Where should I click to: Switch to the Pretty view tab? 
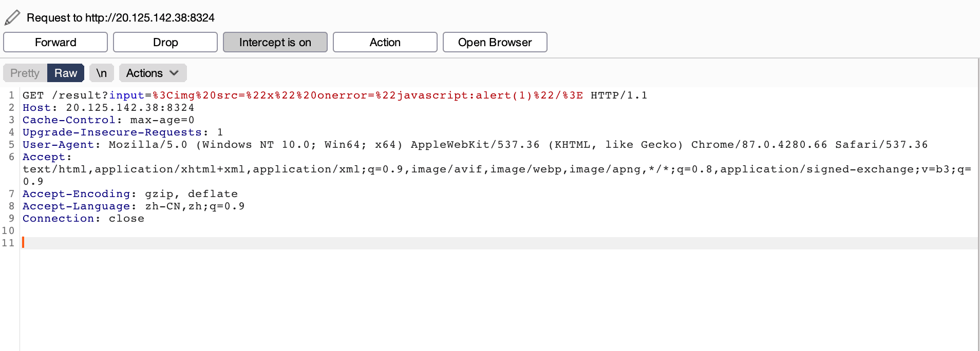pos(25,73)
